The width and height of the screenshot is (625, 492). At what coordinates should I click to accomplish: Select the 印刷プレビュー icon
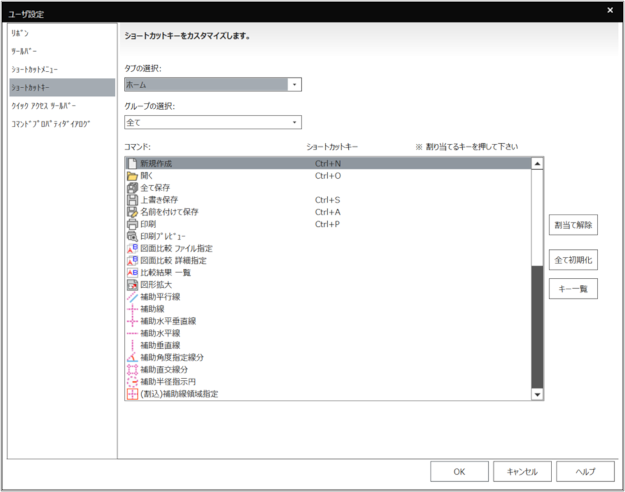(x=132, y=236)
